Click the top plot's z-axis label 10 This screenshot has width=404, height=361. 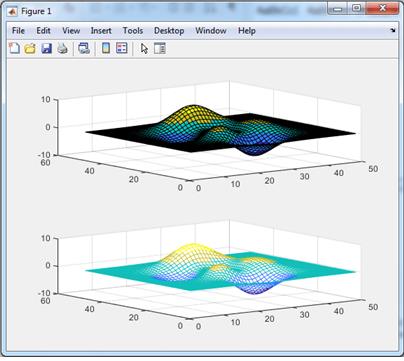(x=46, y=99)
